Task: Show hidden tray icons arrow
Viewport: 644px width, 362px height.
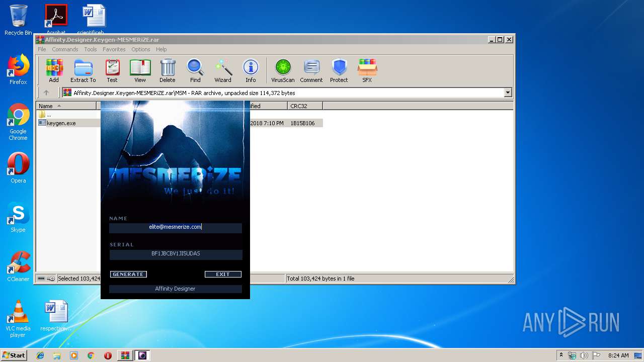Action: point(561,355)
